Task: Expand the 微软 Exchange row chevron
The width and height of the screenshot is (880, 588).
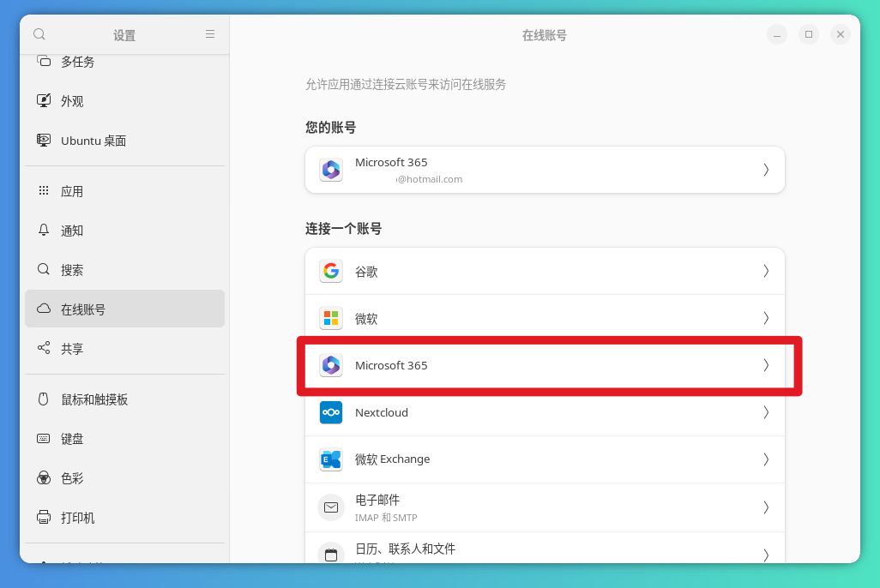Action: click(x=766, y=459)
